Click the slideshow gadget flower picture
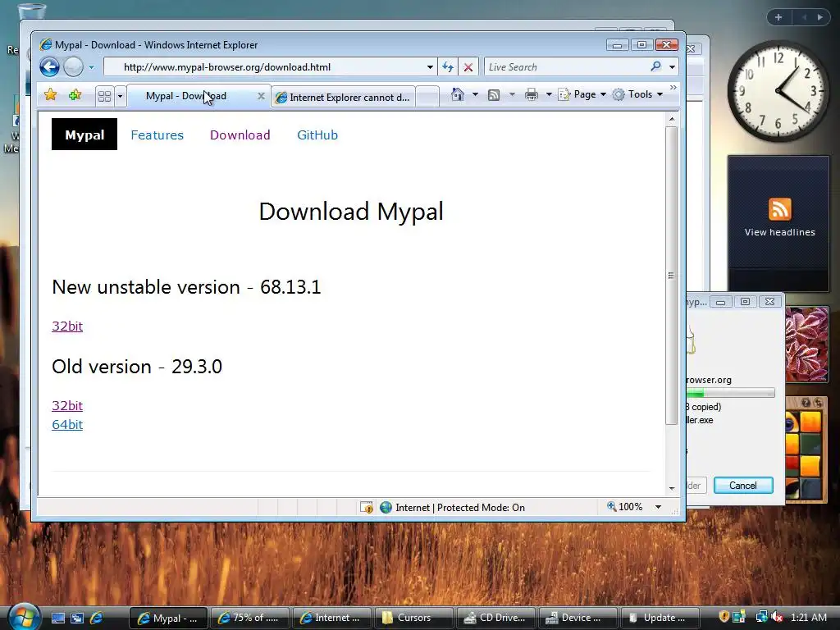This screenshot has height=630, width=840. click(807, 344)
